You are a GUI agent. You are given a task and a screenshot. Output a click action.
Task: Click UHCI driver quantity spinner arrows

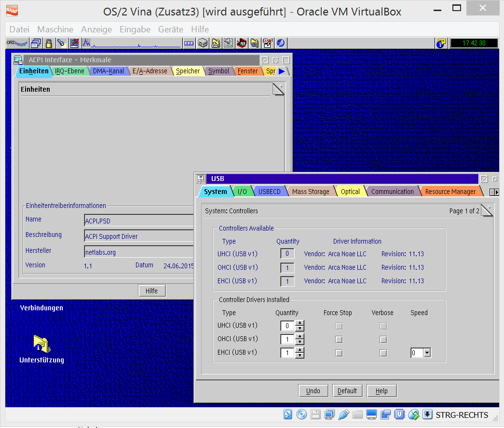click(300, 326)
